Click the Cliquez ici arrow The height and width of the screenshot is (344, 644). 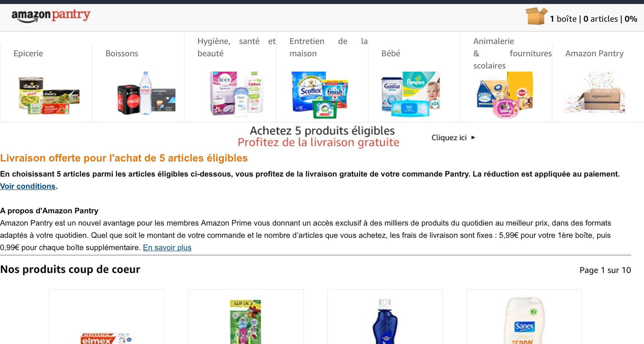click(x=473, y=138)
